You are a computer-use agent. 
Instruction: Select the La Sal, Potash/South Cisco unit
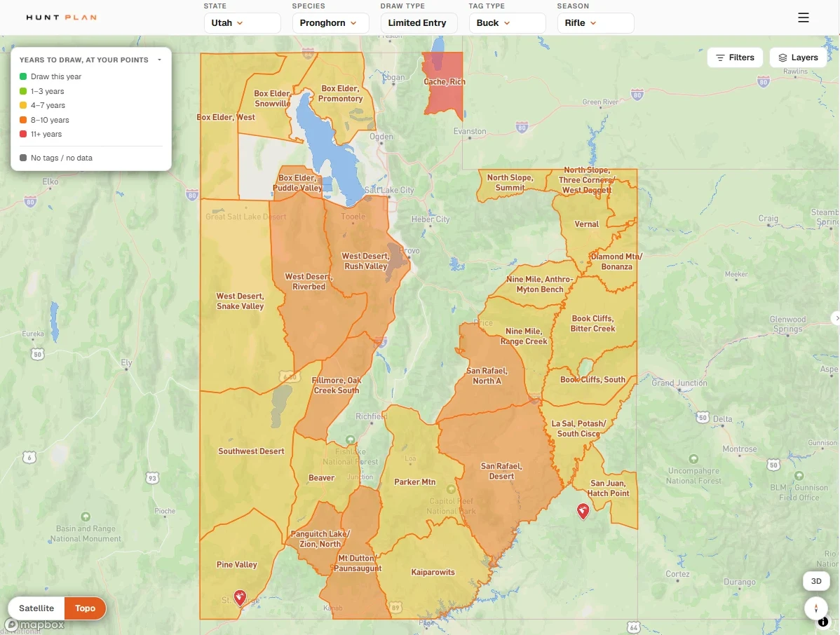pyautogui.click(x=578, y=428)
